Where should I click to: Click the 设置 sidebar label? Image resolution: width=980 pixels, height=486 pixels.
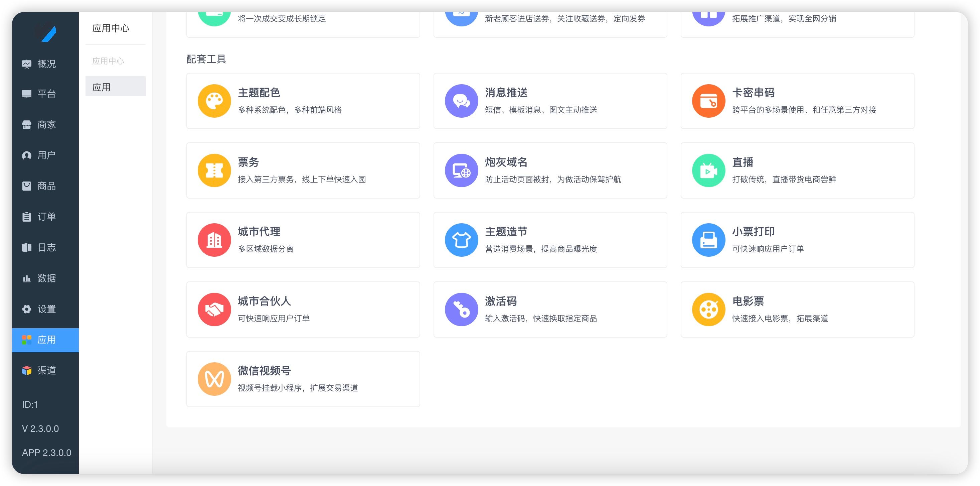coord(46,309)
